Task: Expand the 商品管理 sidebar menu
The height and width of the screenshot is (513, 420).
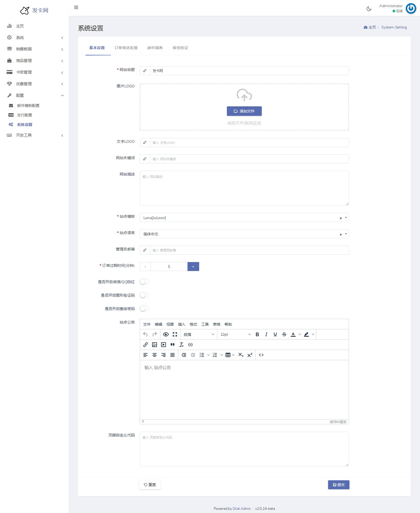Action: (35, 61)
